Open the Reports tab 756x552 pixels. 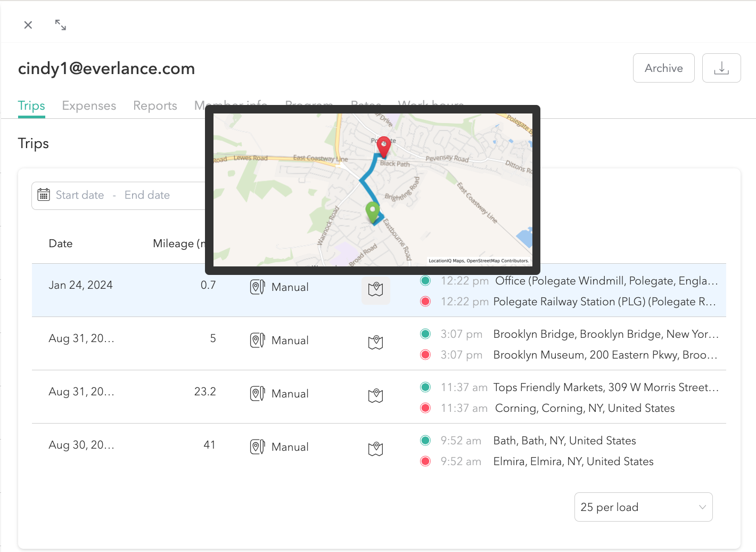155,105
